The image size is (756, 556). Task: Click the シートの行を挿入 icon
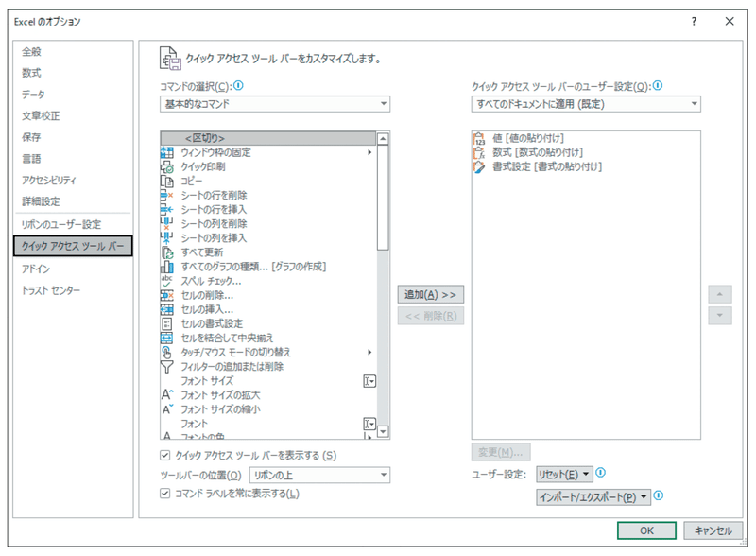click(167, 210)
